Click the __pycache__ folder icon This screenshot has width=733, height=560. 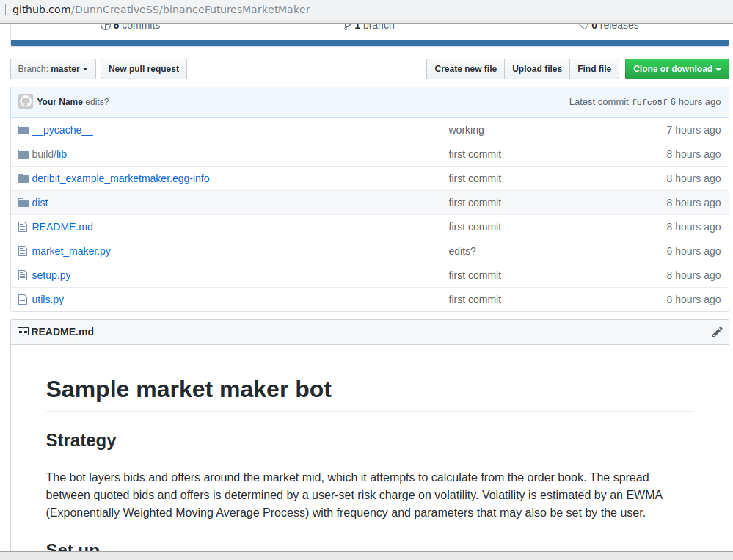tap(23, 130)
